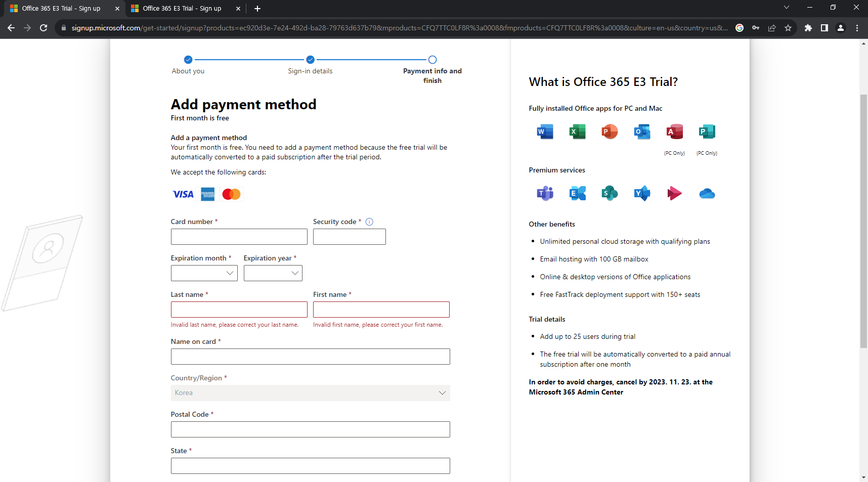Focus the Postal Code field

pos(311,429)
